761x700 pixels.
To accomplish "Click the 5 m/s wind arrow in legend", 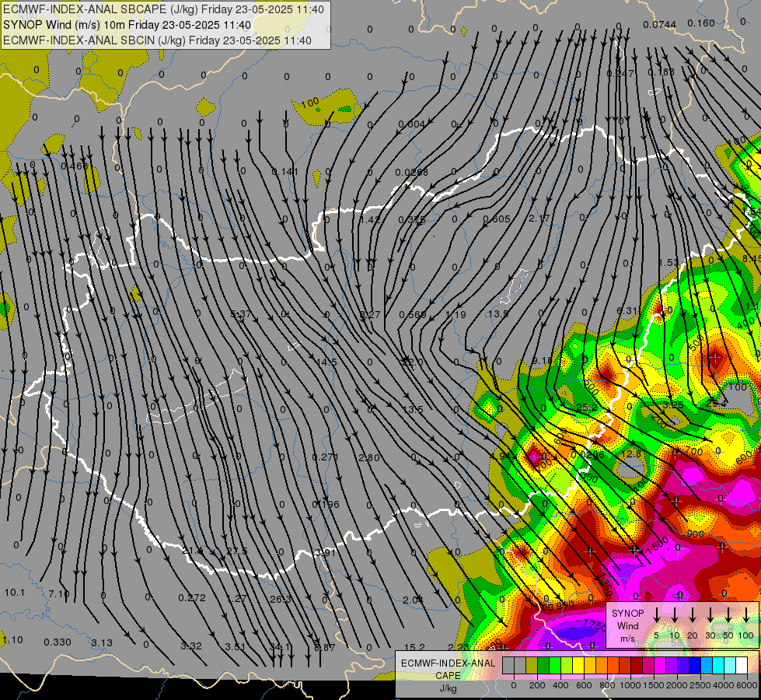I will [656, 615].
